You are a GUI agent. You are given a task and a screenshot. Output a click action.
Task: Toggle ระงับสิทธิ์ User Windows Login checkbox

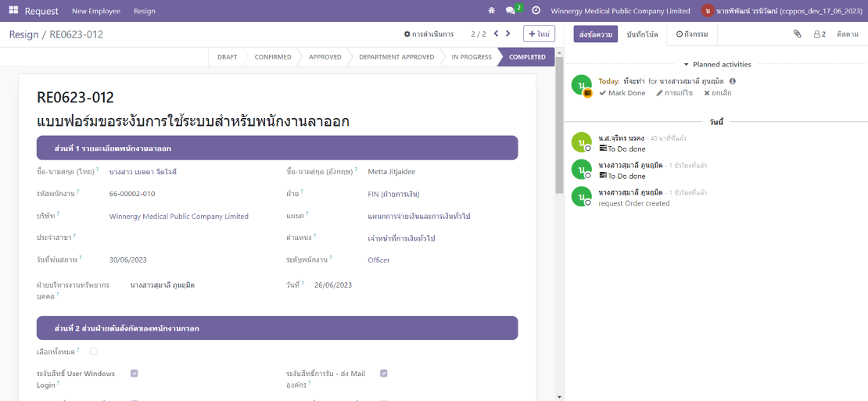click(135, 374)
